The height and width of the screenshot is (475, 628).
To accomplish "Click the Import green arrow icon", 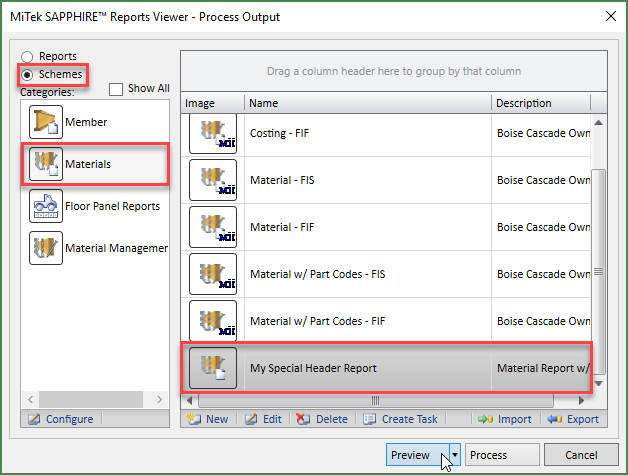I will [x=485, y=419].
